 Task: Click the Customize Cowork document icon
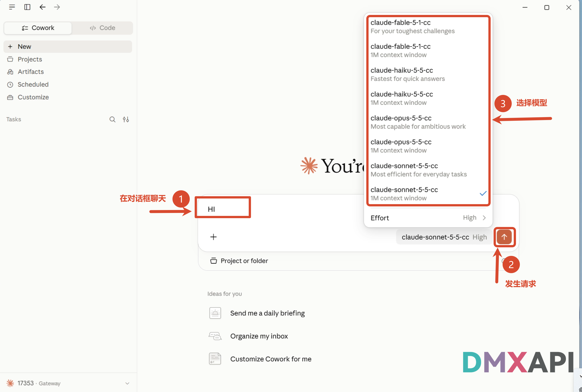click(x=215, y=359)
